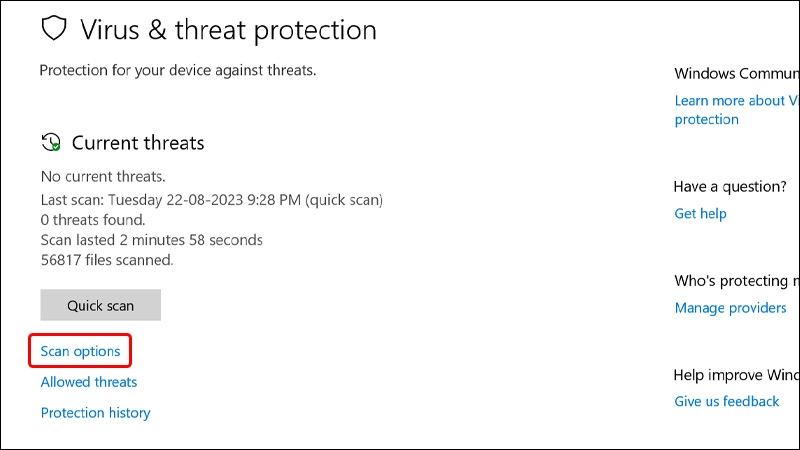Click the shield icon beside the page title
800x450 pixels.
[54, 29]
